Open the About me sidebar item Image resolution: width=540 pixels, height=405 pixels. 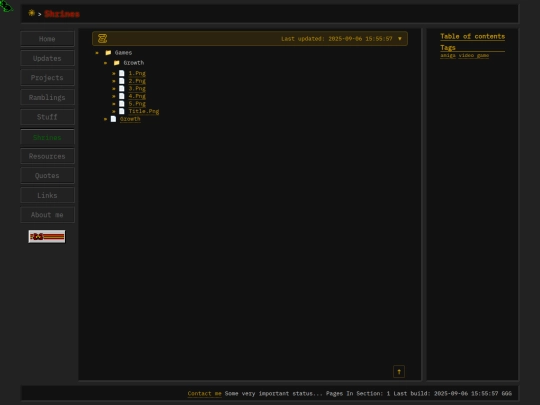pos(47,215)
